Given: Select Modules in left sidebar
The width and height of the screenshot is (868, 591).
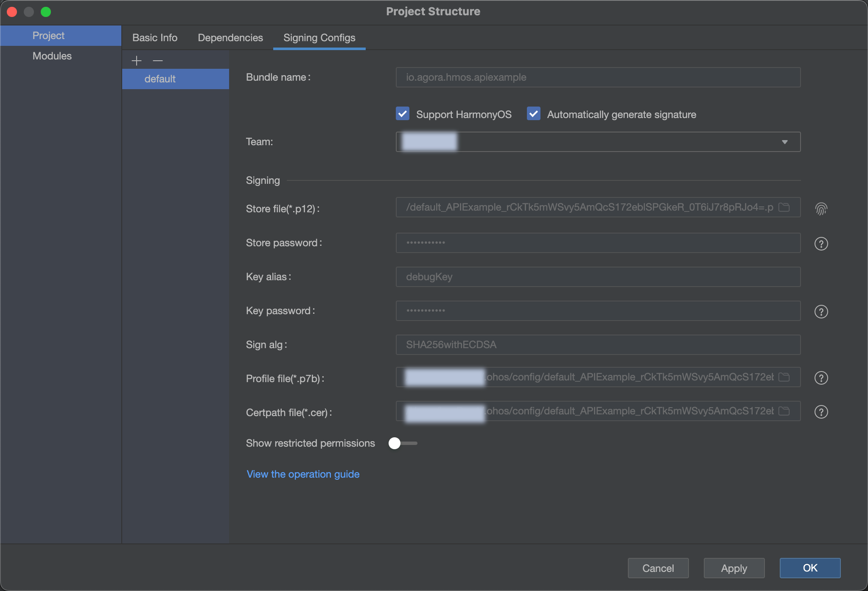Looking at the screenshot, I should 61,56.
